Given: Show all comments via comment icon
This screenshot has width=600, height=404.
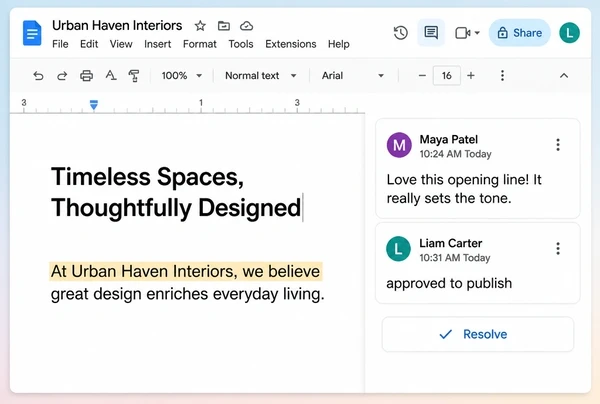Looking at the screenshot, I should pyautogui.click(x=431, y=33).
